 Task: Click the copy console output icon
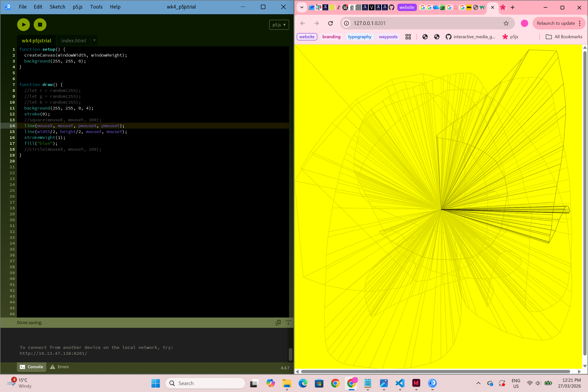pos(278,323)
